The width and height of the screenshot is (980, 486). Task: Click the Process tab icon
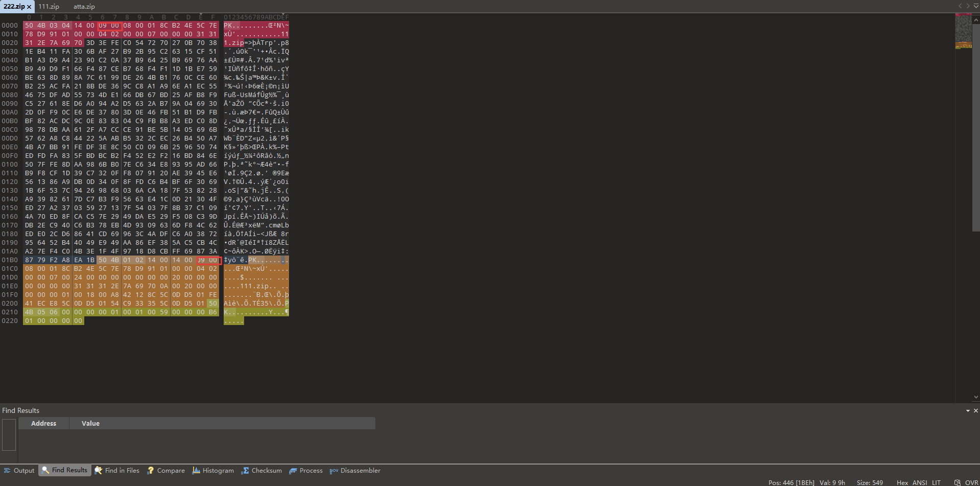coord(293,470)
